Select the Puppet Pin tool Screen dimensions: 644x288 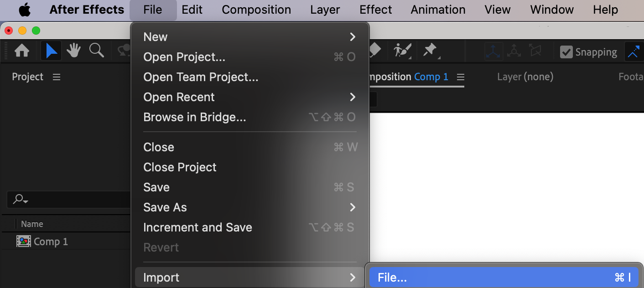pos(430,51)
